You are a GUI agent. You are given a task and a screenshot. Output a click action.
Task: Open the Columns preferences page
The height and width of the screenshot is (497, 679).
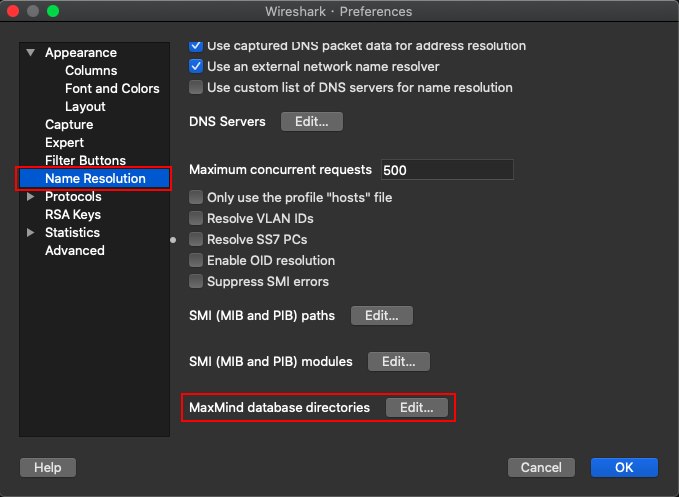pyautogui.click(x=91, y=71)
